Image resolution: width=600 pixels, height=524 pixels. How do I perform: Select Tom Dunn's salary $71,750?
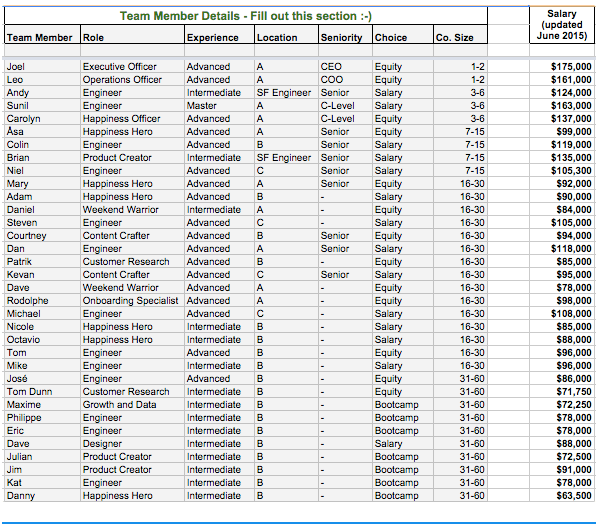[562, 392]
